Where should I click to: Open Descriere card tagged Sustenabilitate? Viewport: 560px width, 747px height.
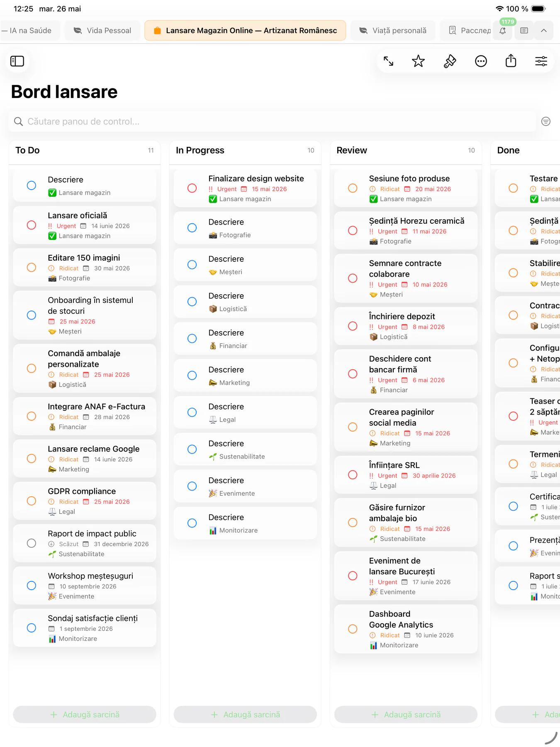tap(245, 449)
